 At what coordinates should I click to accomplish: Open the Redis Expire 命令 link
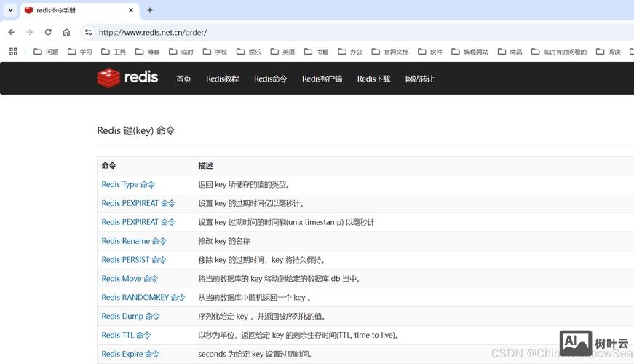(130, 354)
